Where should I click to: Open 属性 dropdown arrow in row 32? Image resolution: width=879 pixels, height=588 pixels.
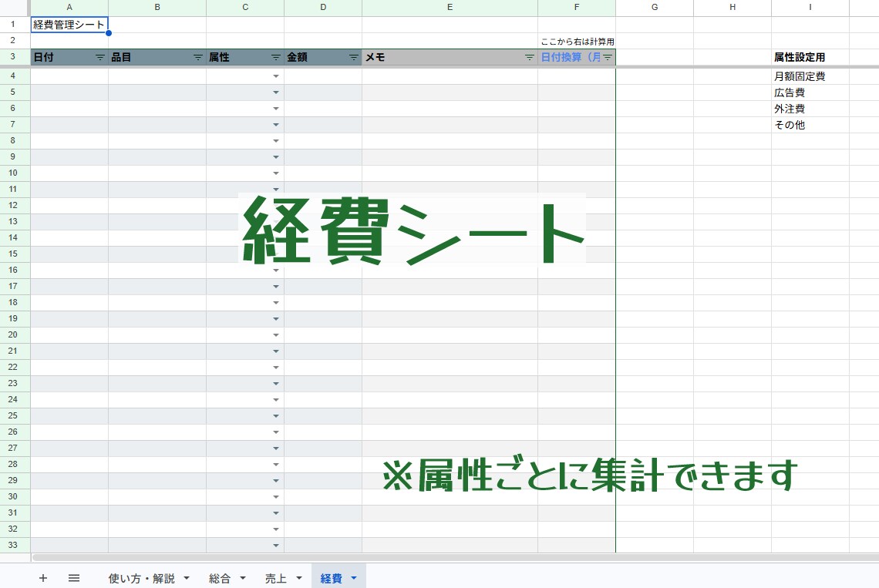coord(276,529)
